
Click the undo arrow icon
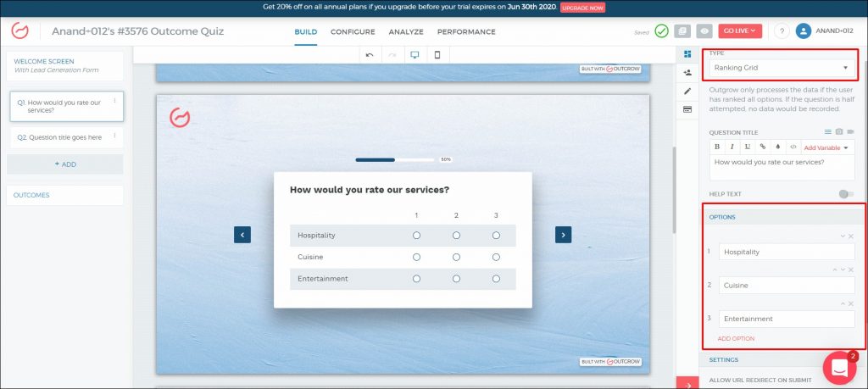pyautogui.click(x=369, y=55)
